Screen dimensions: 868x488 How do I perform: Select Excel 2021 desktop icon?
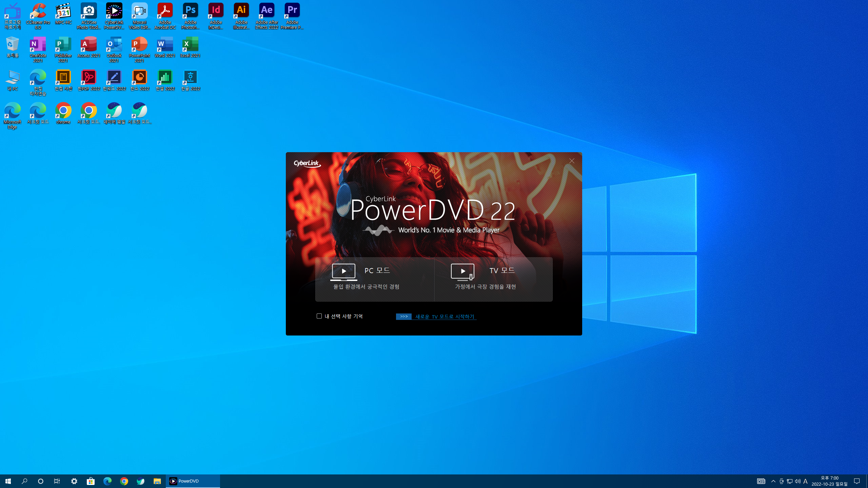(190, 47)
